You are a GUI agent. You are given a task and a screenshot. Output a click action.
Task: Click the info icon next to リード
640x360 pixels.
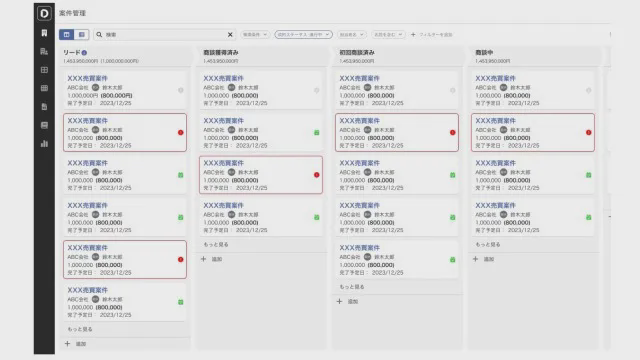tap(84, 53)
